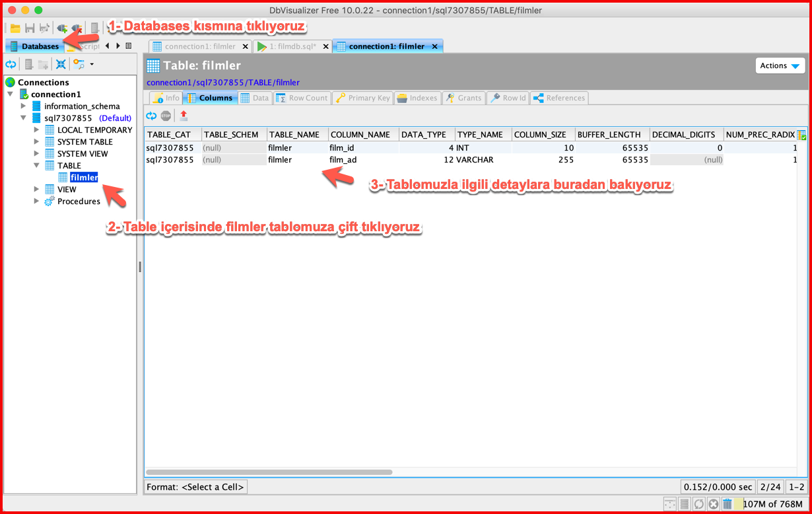Click the INT type cell

[483, 148]
